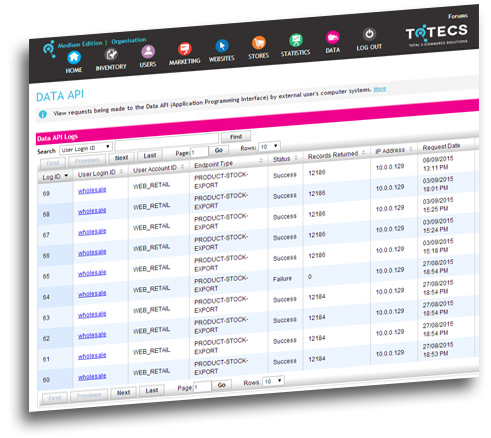Click the Find button

[236, 137]
